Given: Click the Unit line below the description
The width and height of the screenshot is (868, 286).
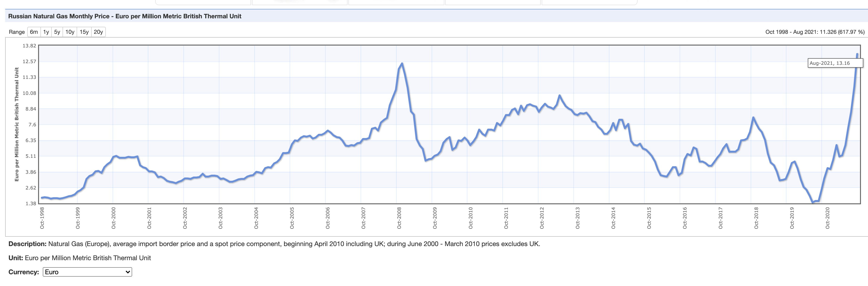Looking at the screenshot, I should point(79,258).
